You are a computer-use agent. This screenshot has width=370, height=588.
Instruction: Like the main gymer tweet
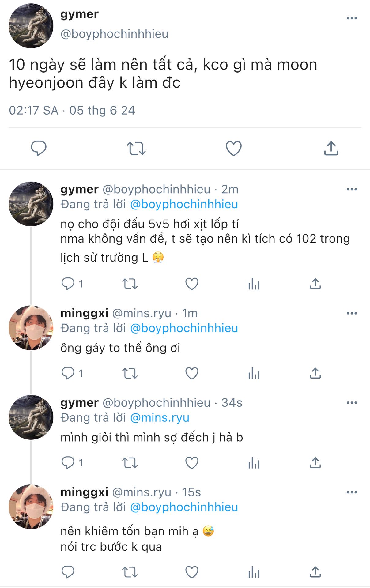[x=234, y=149]
